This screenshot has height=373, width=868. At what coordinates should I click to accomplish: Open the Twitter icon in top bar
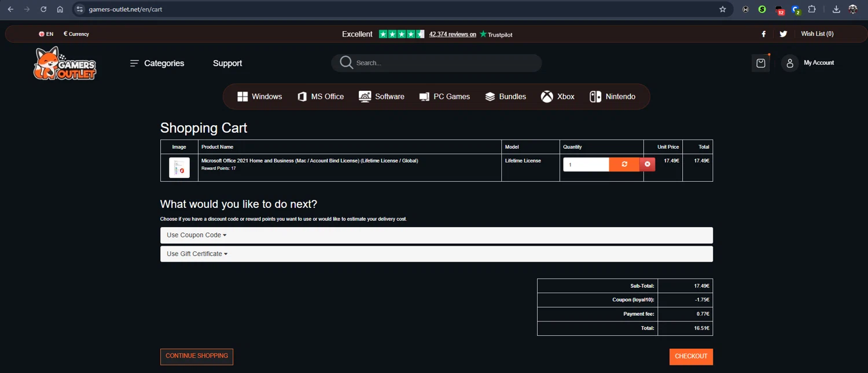783,34
